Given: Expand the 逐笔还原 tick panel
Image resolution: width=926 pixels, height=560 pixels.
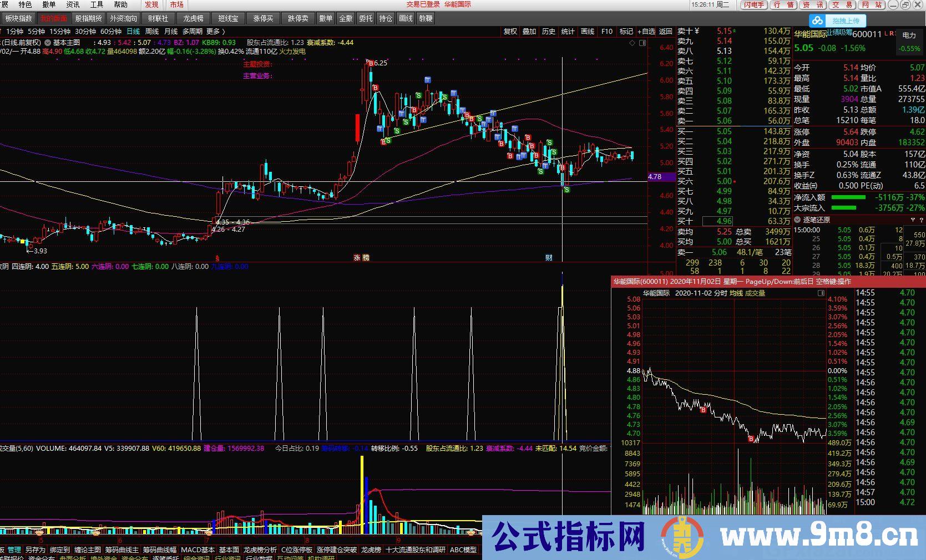Looking at the screenshot, I should pyautogui.click(x=797, y=220).
